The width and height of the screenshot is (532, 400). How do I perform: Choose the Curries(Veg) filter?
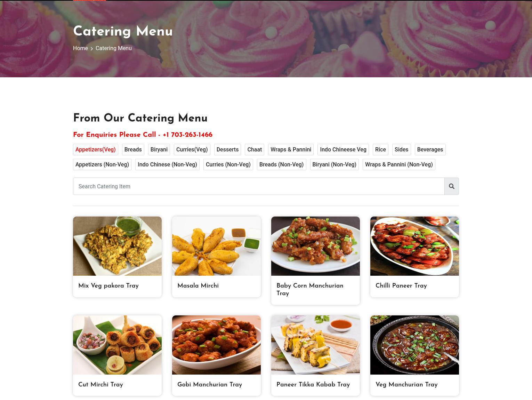[x=192, y=150]
